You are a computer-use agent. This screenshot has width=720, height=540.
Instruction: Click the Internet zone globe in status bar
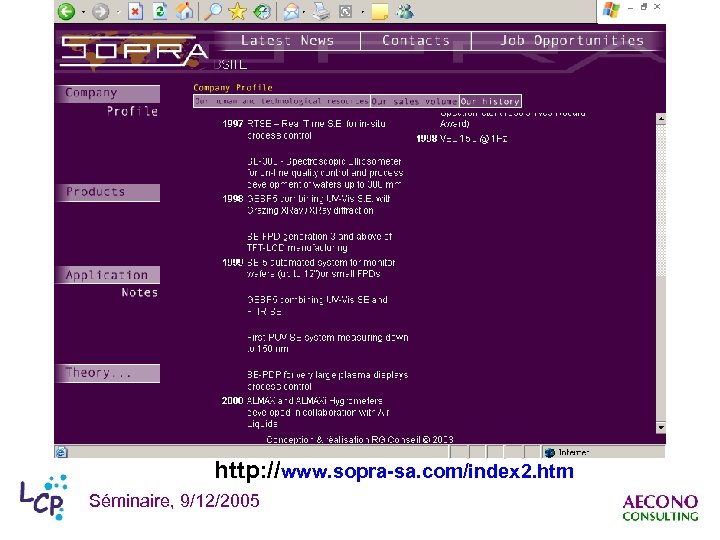coord(550,453)
